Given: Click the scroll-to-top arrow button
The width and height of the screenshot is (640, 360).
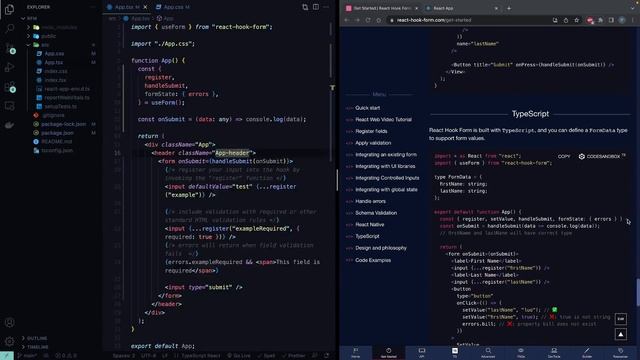Looking at the screenshot, I should [x=621, y=334].
